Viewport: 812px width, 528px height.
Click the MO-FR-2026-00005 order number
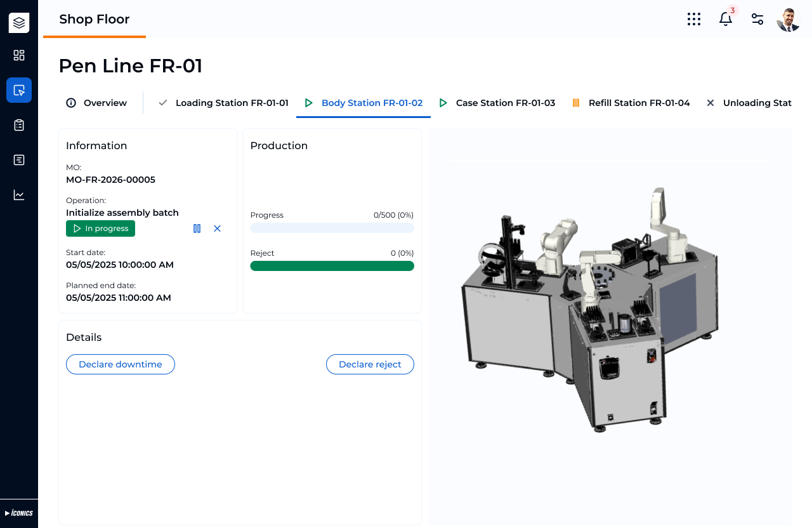click(110, 180)
